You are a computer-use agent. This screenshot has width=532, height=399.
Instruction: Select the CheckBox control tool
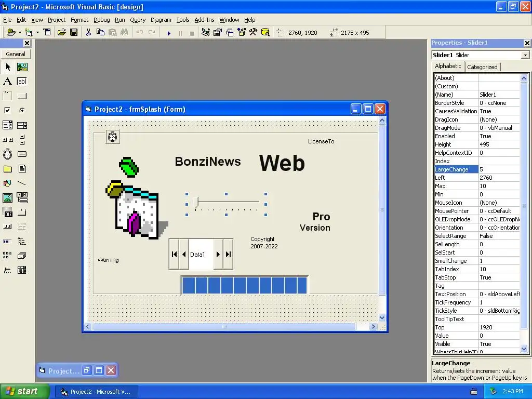8,110
